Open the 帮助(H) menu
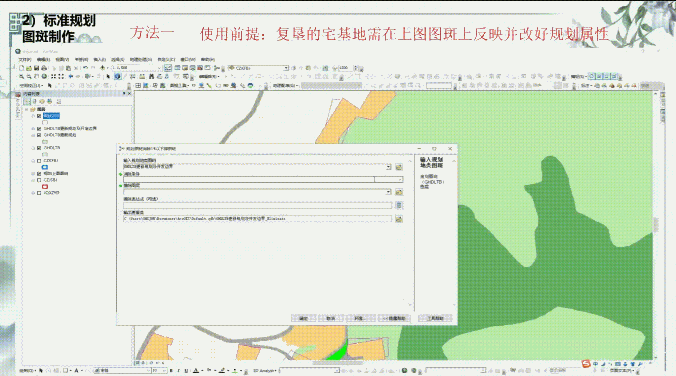Viewport: 676px width, 376px height. (208, 60)
